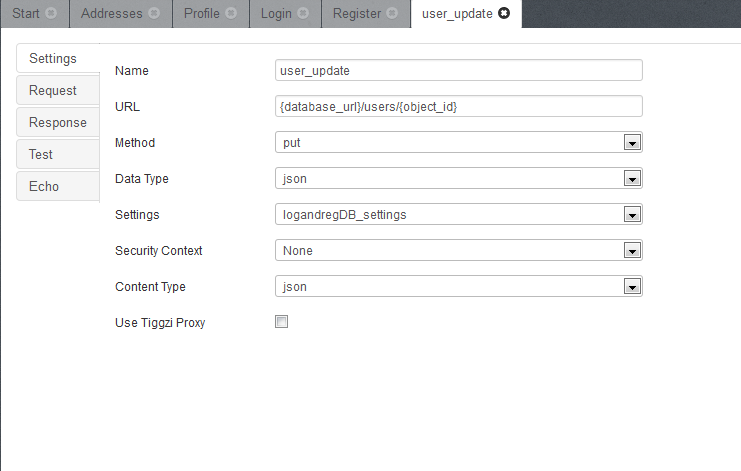This screenshot has width=741, height=471.
Task: Open the Request side tab
Action: [53, 90]
